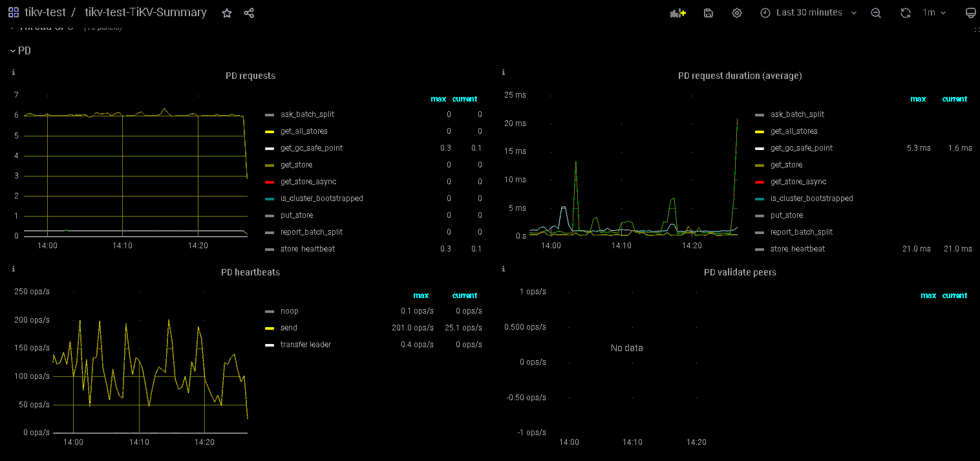Image resolution: width=980 pixels, height=461 pixels.
Task: Open PD heartbeats panel title menu
Action: pos(250,272)
